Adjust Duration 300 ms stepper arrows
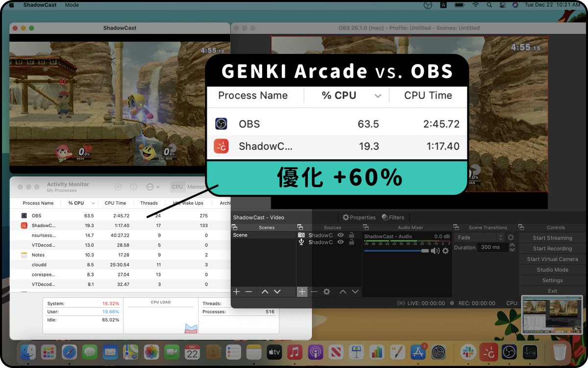The image size is (588, 368). pyautogui.click(x=512, y=247)
